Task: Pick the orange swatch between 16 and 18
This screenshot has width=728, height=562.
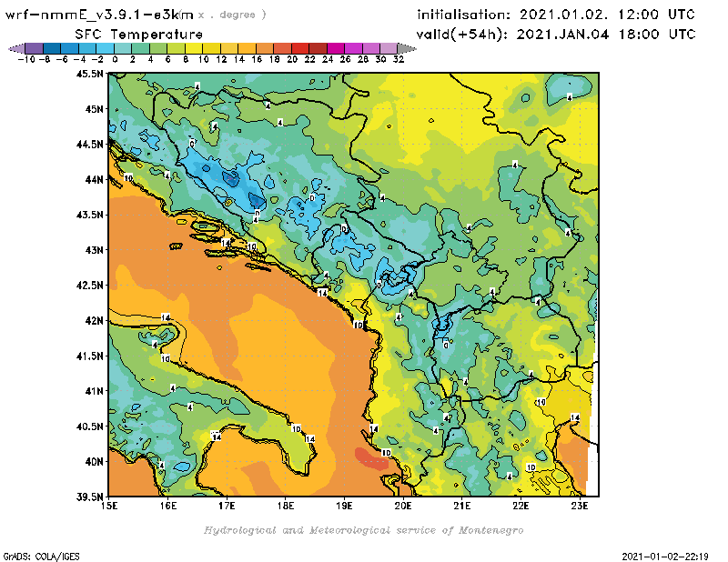Action: pyautogui.click(x=265, y=48)
